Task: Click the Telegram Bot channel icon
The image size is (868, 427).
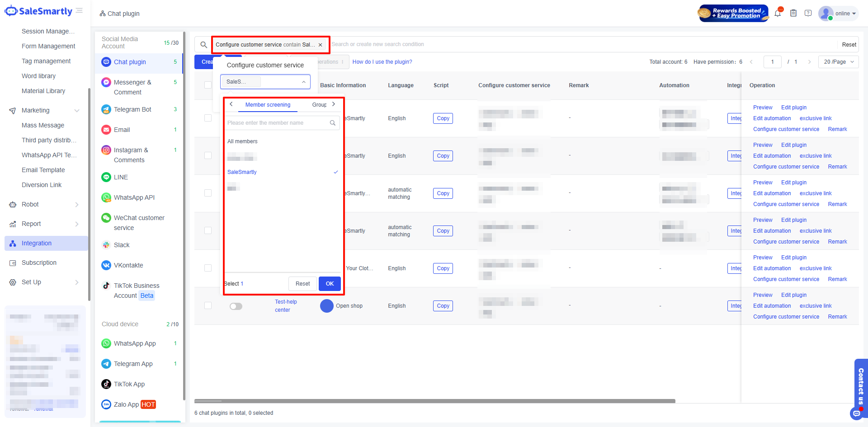Action: (x=106, y=109)
